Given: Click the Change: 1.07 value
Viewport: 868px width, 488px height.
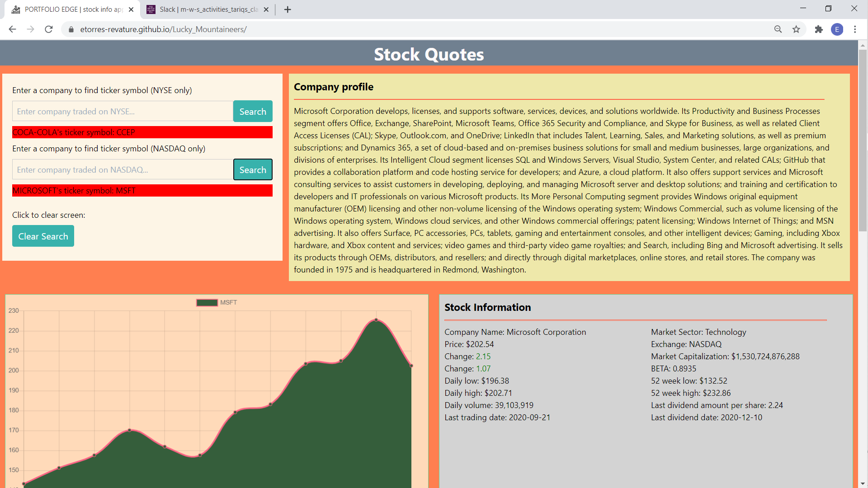Looking at the screenshot, I should click(483, 369).
